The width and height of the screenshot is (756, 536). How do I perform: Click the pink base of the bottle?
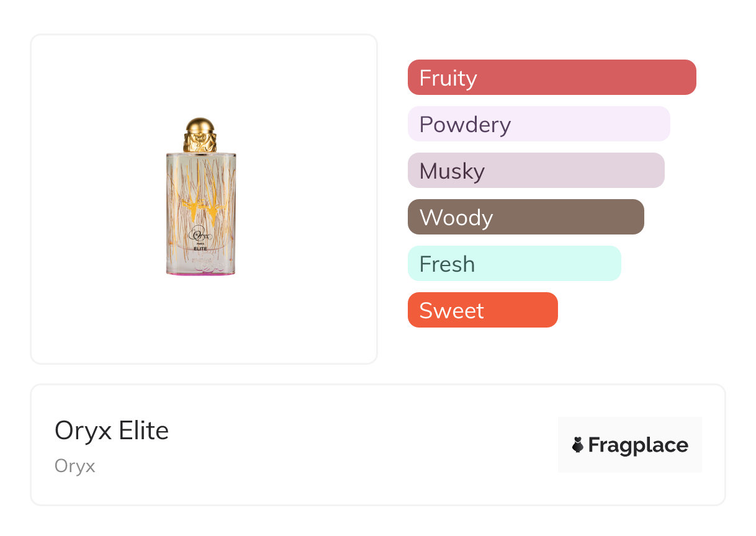pyautogui.click(x=200, y=273)
